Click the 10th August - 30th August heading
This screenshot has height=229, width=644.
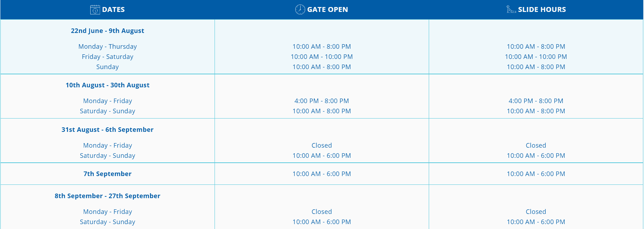point(107,85)
